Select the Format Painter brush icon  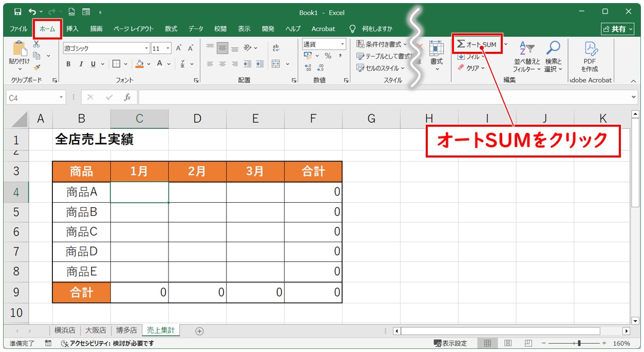pyautogui.click(x=36, y=67)
